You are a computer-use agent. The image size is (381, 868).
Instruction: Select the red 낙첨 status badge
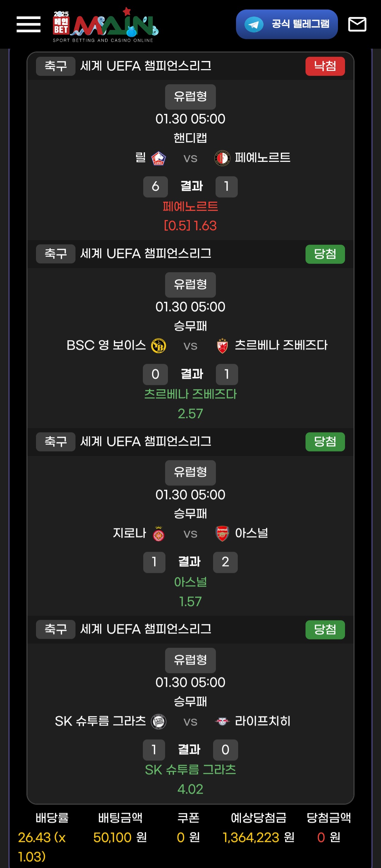point(325,66)
